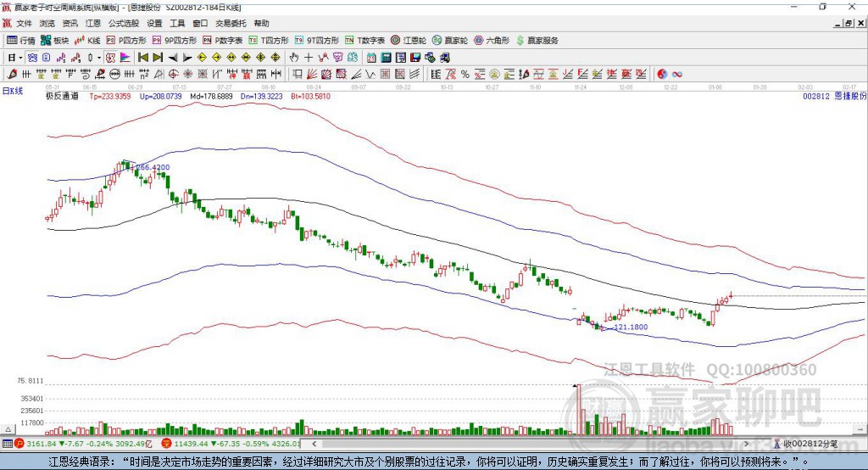Click the Tp=233.9359 value
This screenshot has width=868, height=470.
point(110,97)
